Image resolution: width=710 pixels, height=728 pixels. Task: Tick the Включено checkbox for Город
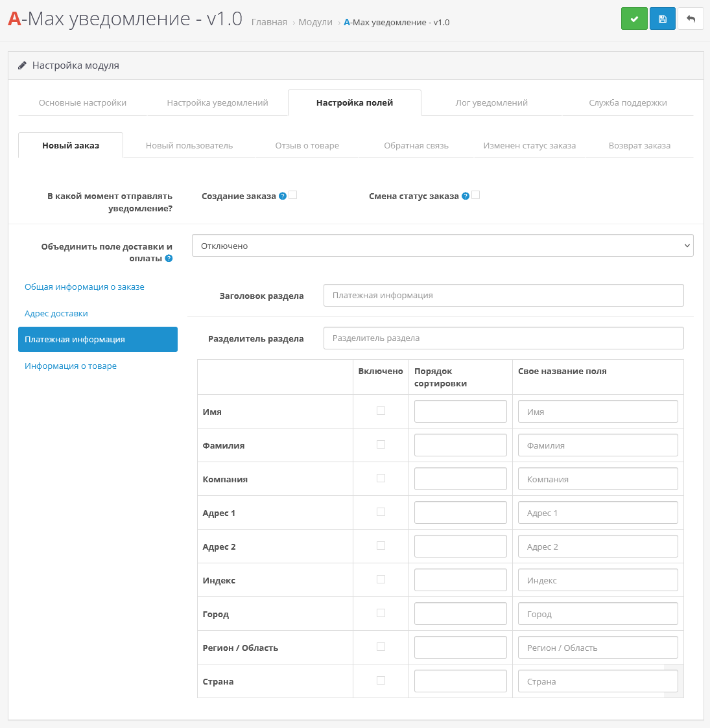click(381, 613)
